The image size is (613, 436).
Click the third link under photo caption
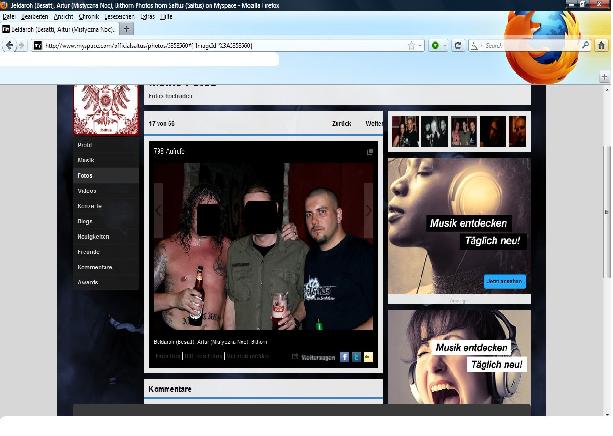[x=247, y=356]
